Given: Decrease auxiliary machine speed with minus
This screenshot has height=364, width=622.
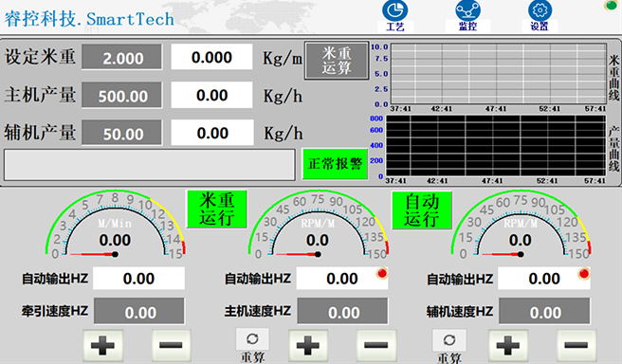Looking at the screenshot, I should coord(576,345).
